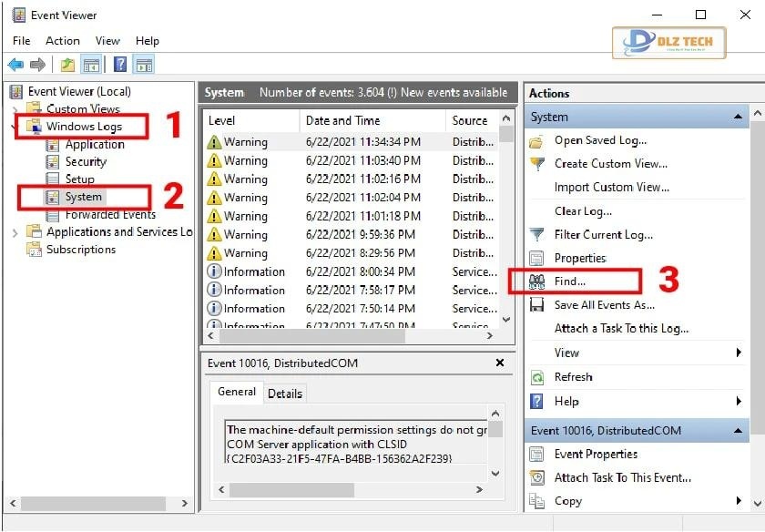Click the Actions pane down scroll arrow
This screenshot has height=532, width=765.
[x=757, y=502]
